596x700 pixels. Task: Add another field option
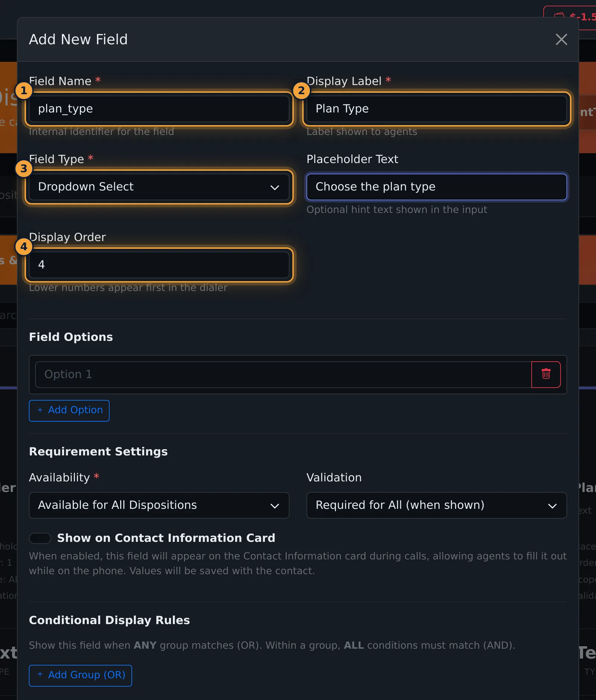coord(69,411)
